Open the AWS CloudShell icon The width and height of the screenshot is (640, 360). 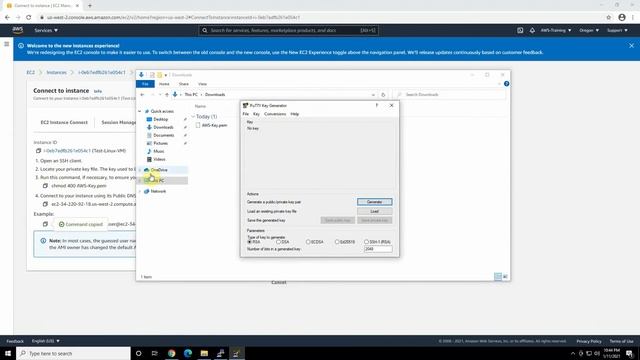coord(520,30)
